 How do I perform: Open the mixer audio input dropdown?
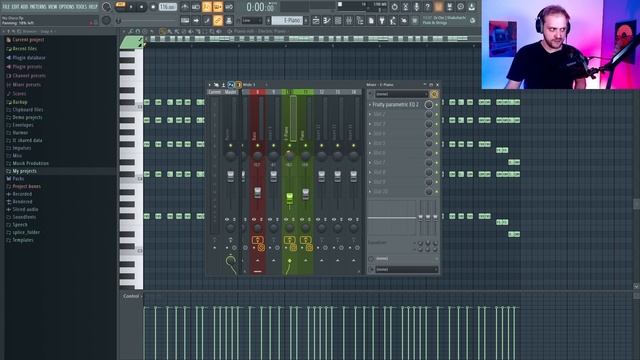pyautogui.click(x=401, y=94)
